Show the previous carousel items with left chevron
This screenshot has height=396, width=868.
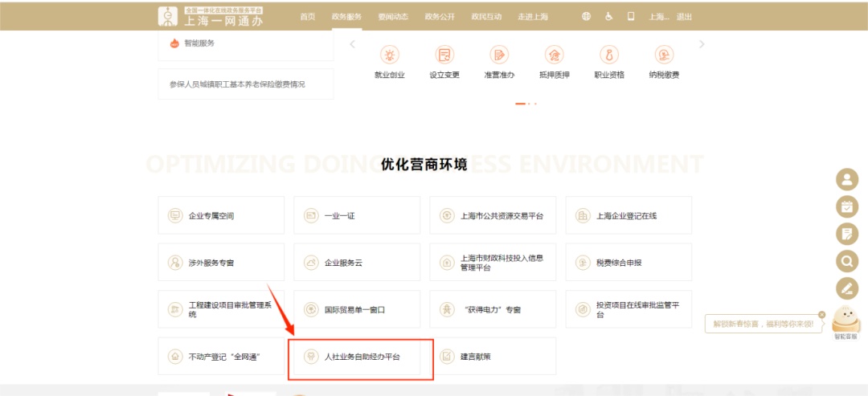(x=352, y=44)
